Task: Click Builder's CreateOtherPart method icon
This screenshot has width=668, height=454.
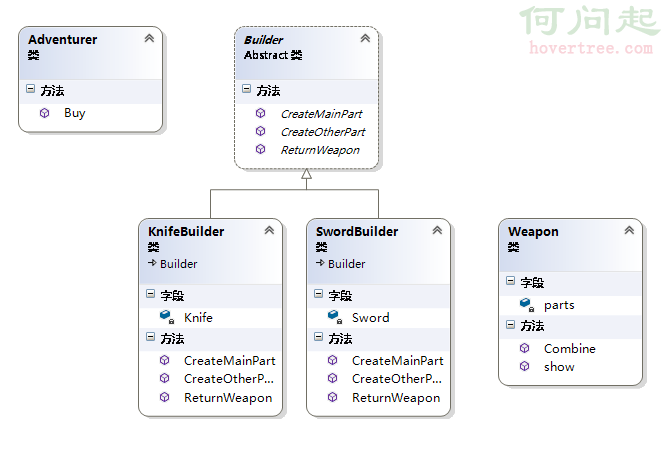Action: click(260, 131)
